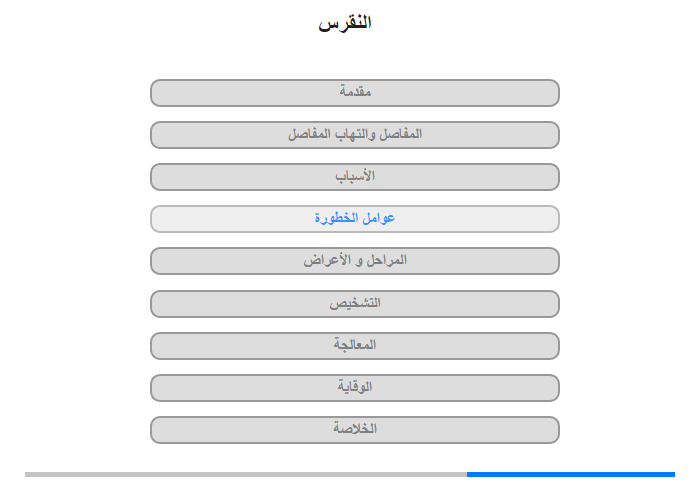Screen dimensions: 700x480
Task: Jump to the الخلاصة summary section
Action: coord(354,430)
